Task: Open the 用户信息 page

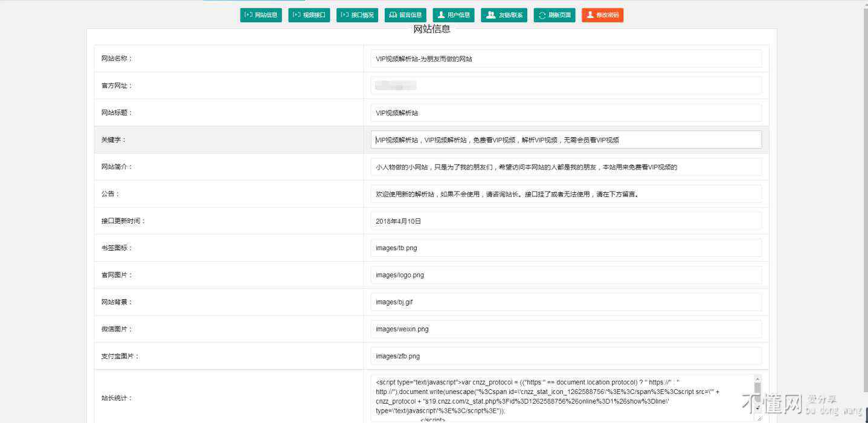Action: 454,15
